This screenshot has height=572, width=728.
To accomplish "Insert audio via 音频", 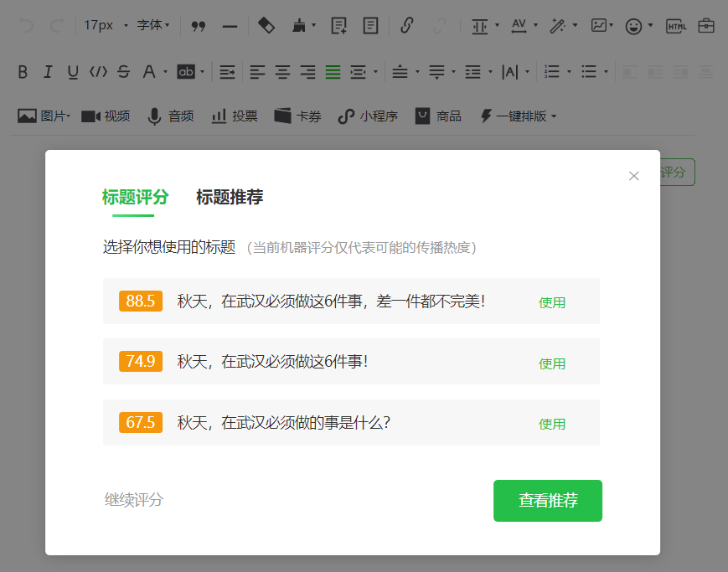I will pos(170,116).
